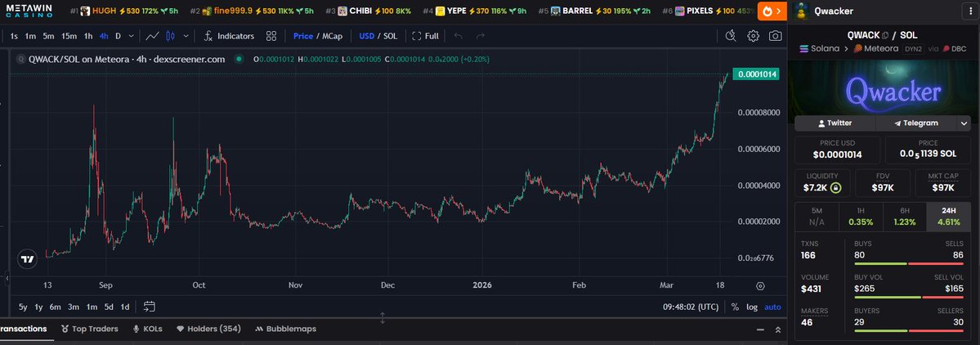Open trending token #3 CHIBI
Image resolution: width=980 pixels, height=345 pixels.
pyautogui.click(x=368, y=11)
